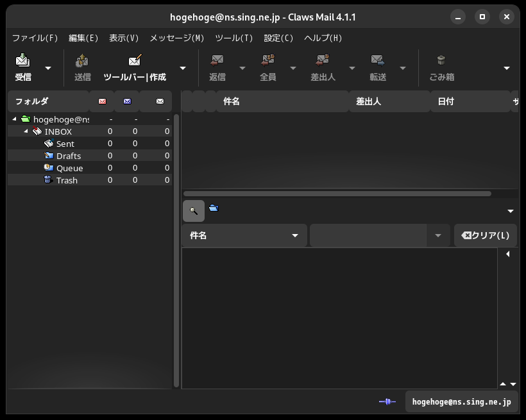Open the 受信 dropdown arrow
The height and width of the screenshot is (420, 526).
tap(48, 68)
